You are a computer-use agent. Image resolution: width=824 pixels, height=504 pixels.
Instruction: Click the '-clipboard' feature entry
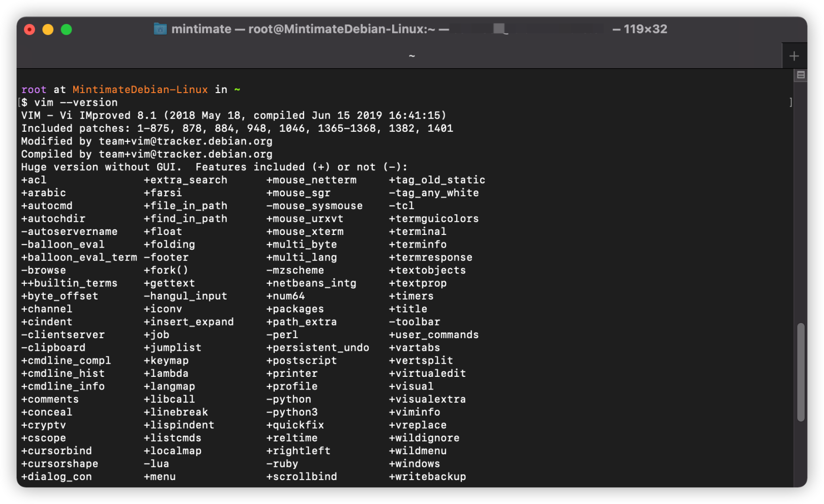pos(53,347)
